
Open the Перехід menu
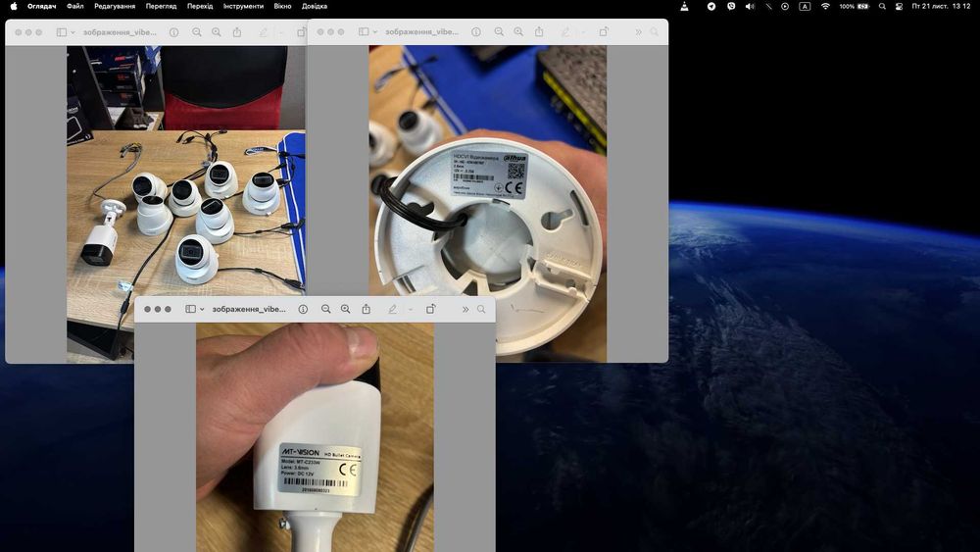(x=200, y=6)
